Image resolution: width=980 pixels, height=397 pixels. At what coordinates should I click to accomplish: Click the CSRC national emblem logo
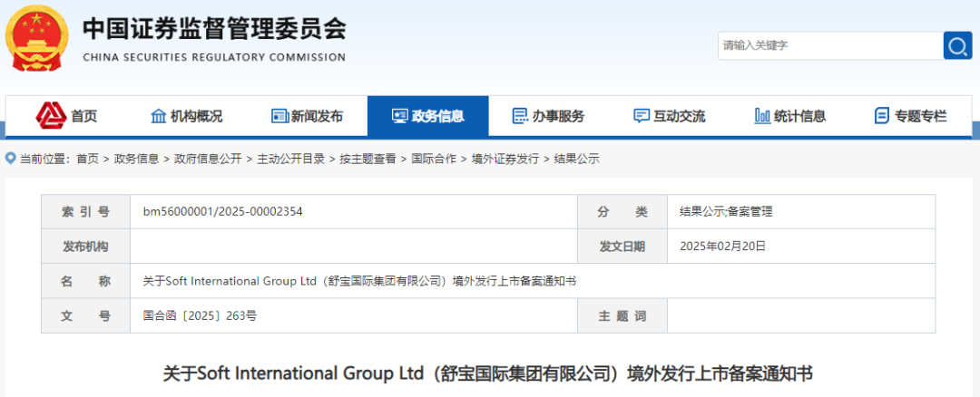tap(37, 39)
